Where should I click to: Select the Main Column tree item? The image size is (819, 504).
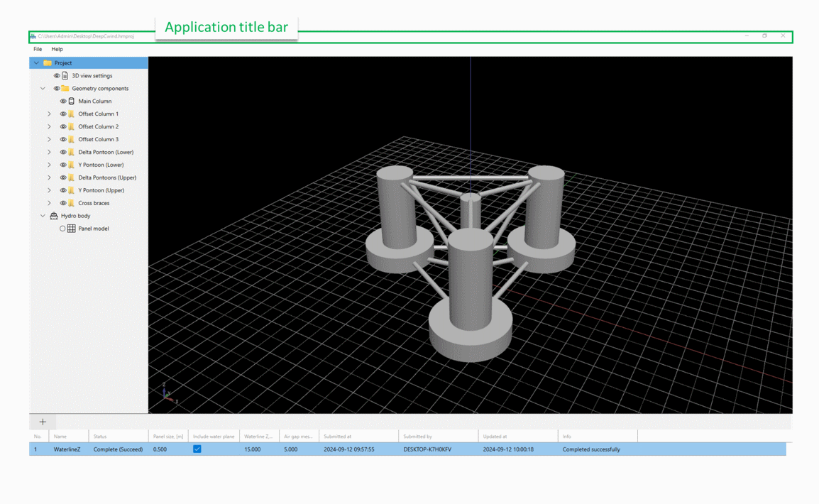click(94, 102)
